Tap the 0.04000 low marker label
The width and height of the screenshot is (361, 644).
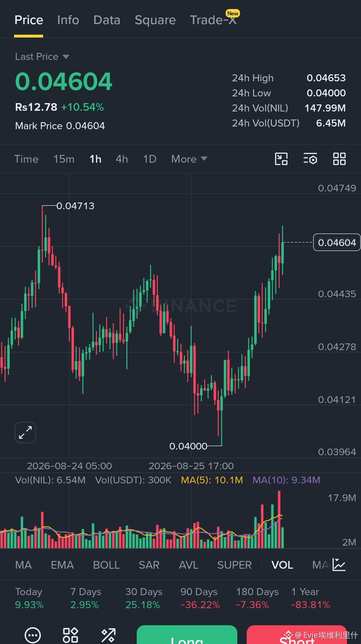[188, 446]
